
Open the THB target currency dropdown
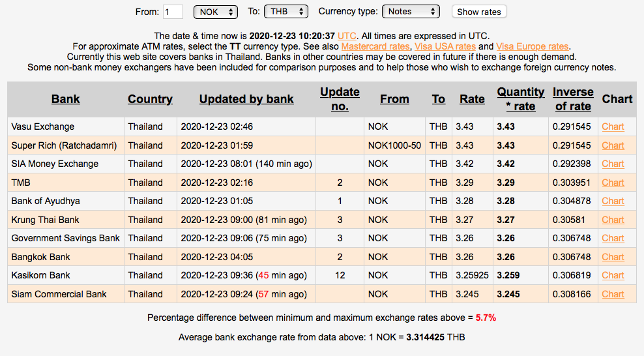pyautogui.click(x=286, y=12)
